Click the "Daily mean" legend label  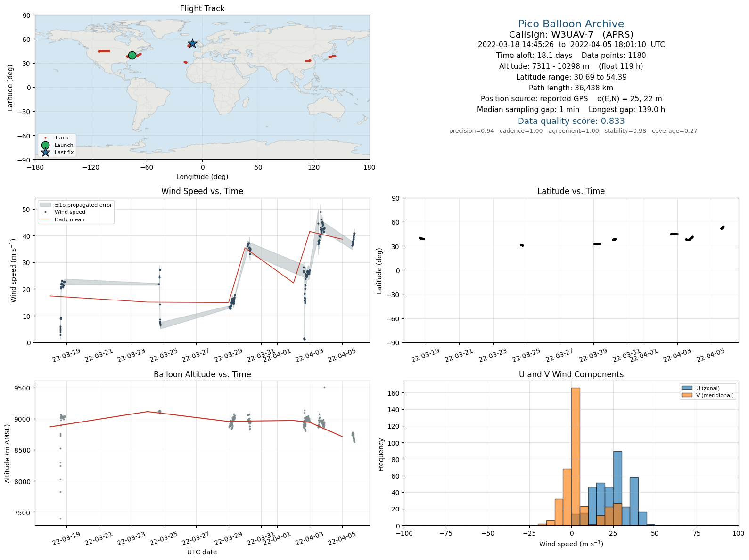pyautogui.click(x=70, y=219)
